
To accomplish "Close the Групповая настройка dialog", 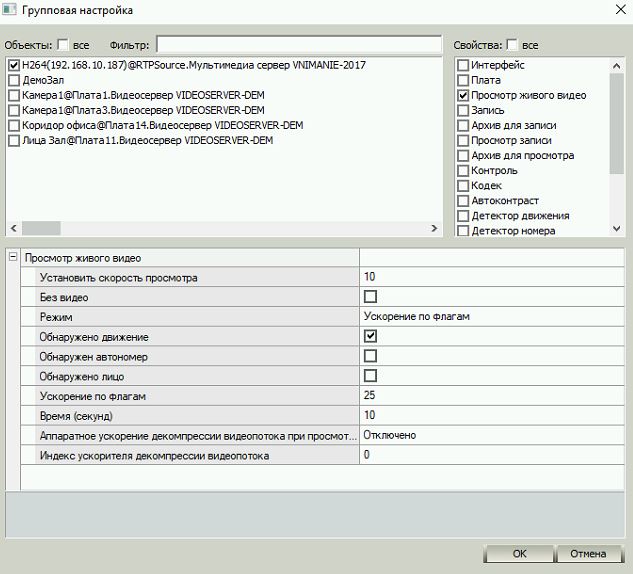I will click(620, 9).
